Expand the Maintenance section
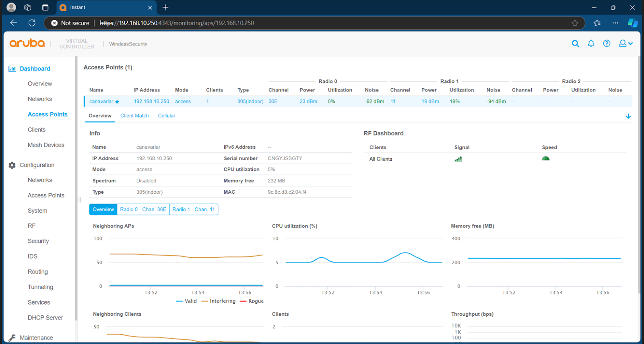 click(36, 338)
